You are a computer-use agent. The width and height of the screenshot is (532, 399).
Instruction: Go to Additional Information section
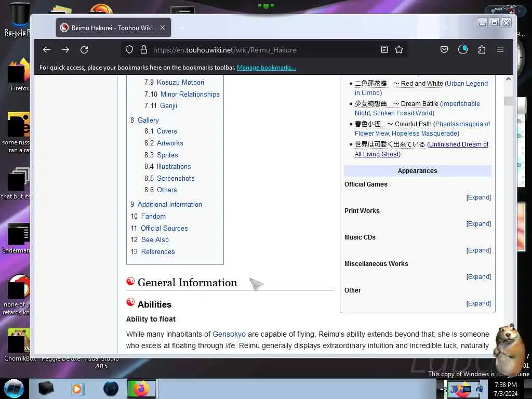[x=170, y=205]
